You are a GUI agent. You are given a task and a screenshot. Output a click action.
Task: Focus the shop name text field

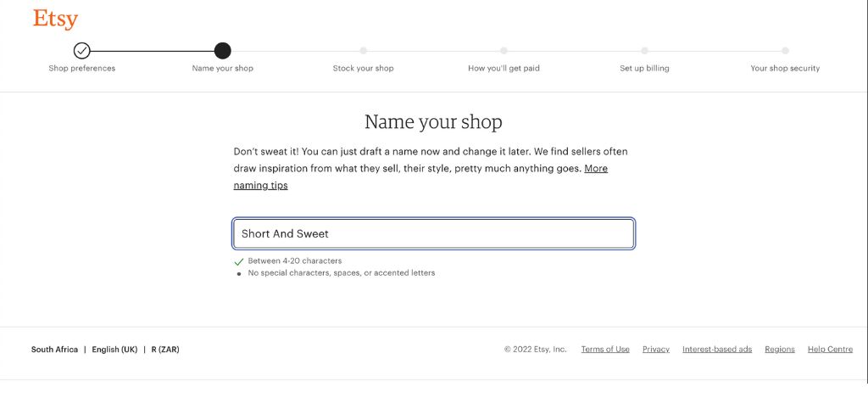[433, 234]
